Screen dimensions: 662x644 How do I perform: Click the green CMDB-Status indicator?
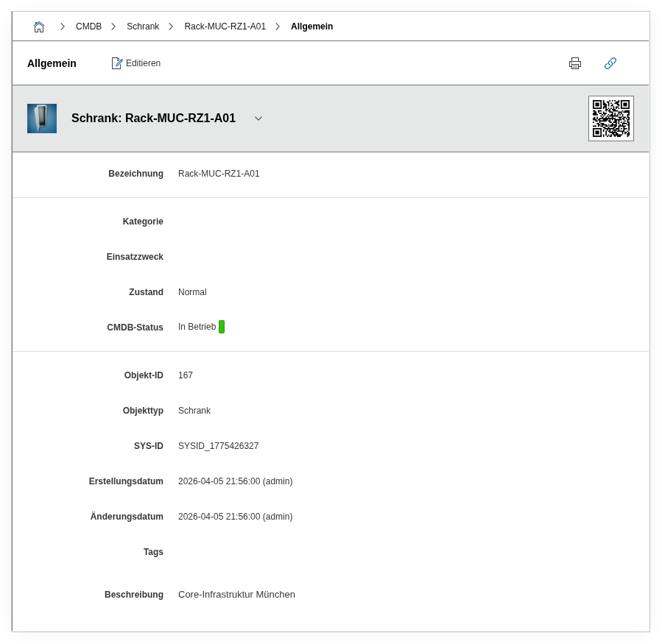(222, 327)
